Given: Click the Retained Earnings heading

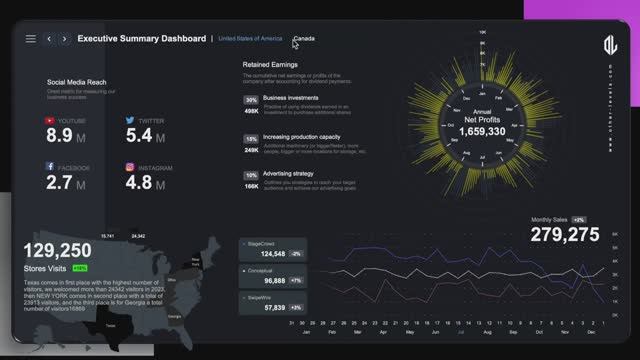Looking at the screenshot, I should click(x=270, y=64).
